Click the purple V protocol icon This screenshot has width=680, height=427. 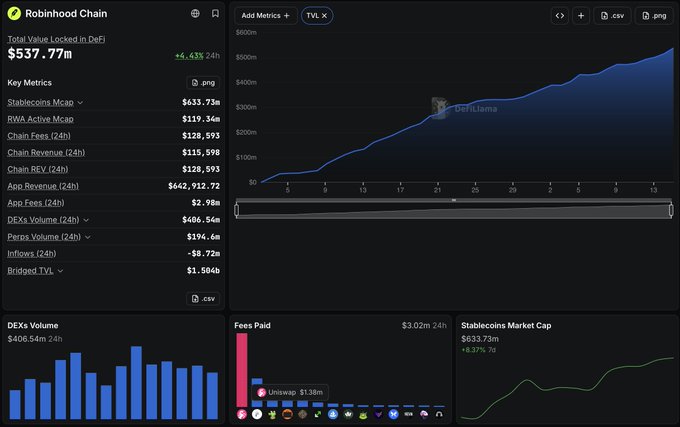pyautogui.click(x=378, y=414)
